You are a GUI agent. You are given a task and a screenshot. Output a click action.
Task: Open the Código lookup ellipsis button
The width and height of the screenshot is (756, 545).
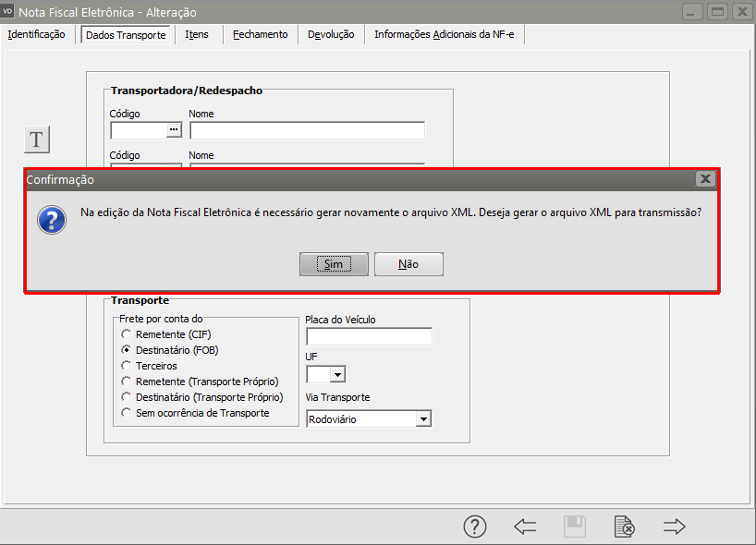tap(174, 130)
